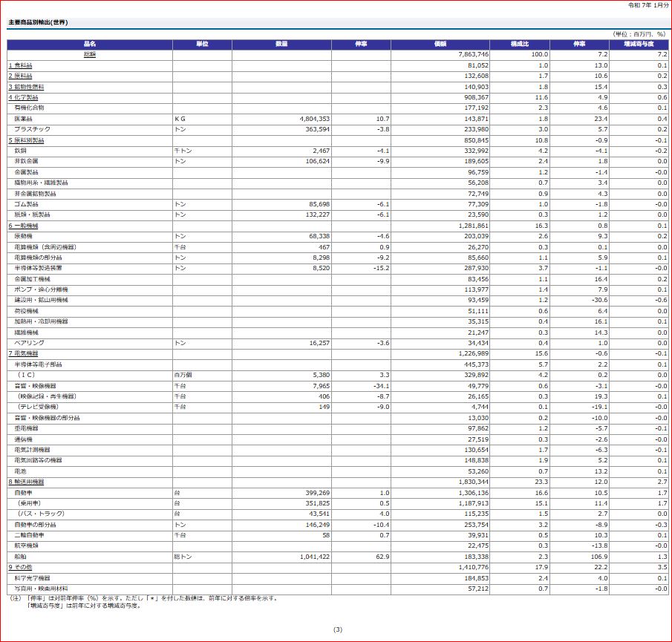Select the 金属製品 row label

26,172
